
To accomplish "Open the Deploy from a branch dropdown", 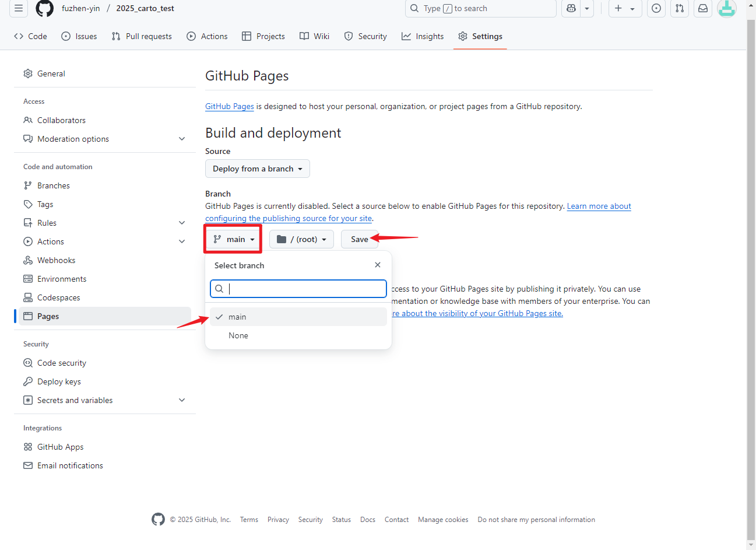I will (x=258, y=169).
